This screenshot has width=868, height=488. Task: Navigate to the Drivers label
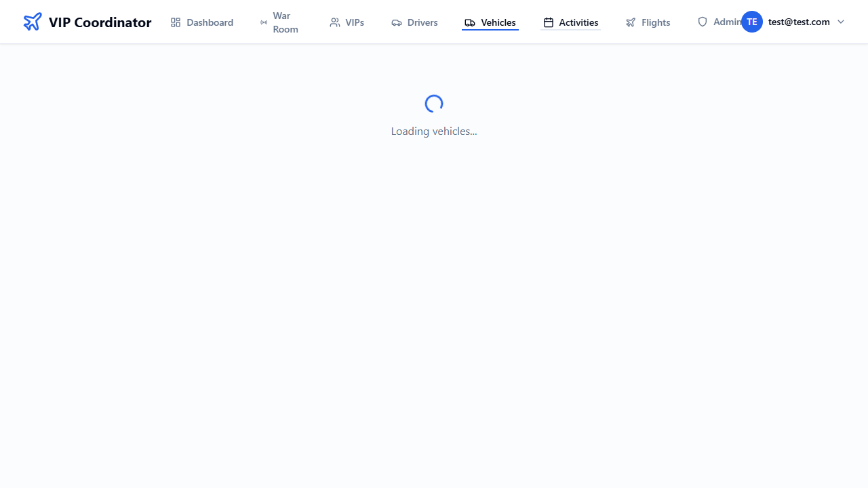click(x=422, y=22)
